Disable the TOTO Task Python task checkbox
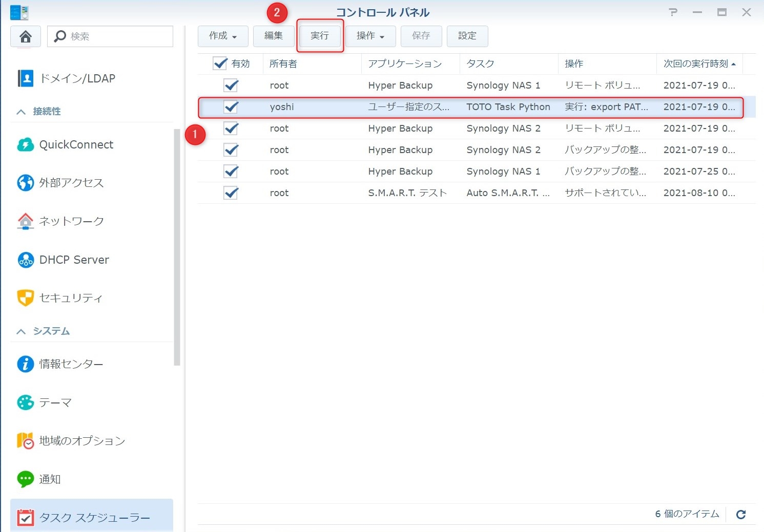Image resolution: width=764 pixels, height=532 pixels. pyautogui.click(x=231, y=107)
